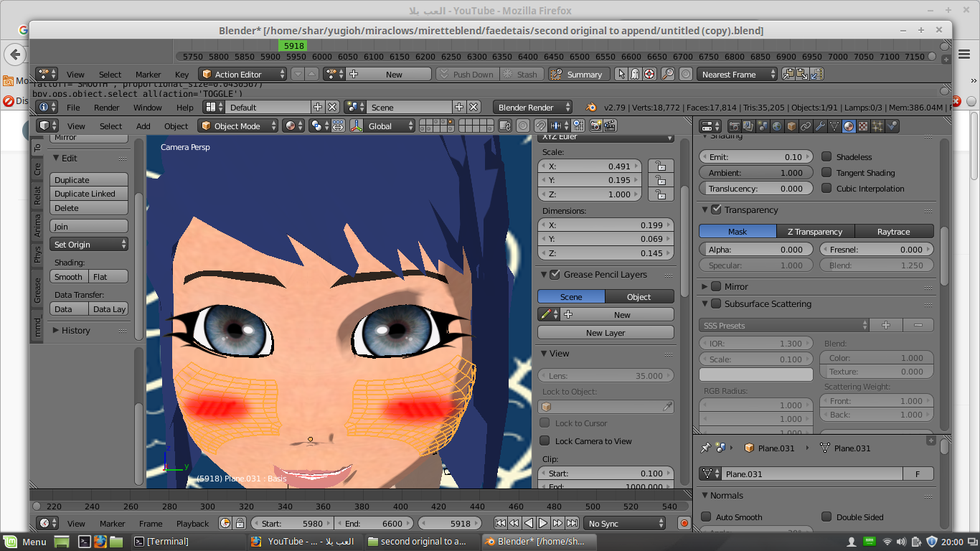Click the record button in timeline header
The image size is (980, 551).
click(x=684, y=523)
